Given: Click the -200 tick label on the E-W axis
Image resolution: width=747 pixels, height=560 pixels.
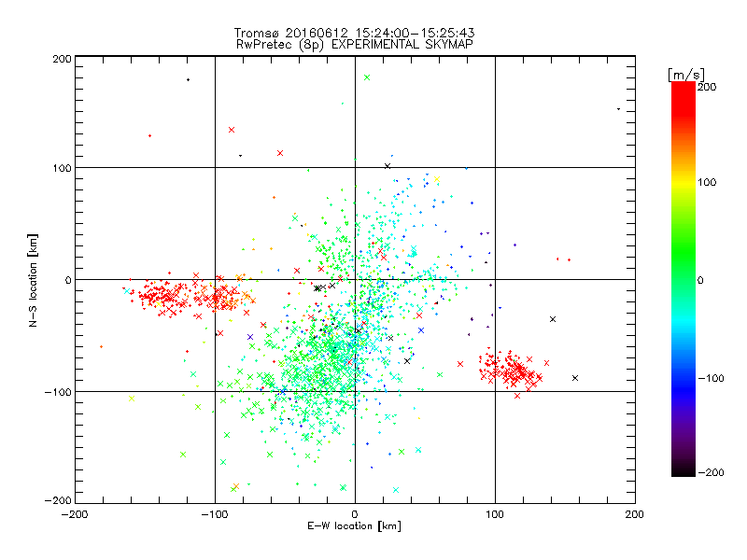Looking at the screenshot, I should [x=75, y=514].
